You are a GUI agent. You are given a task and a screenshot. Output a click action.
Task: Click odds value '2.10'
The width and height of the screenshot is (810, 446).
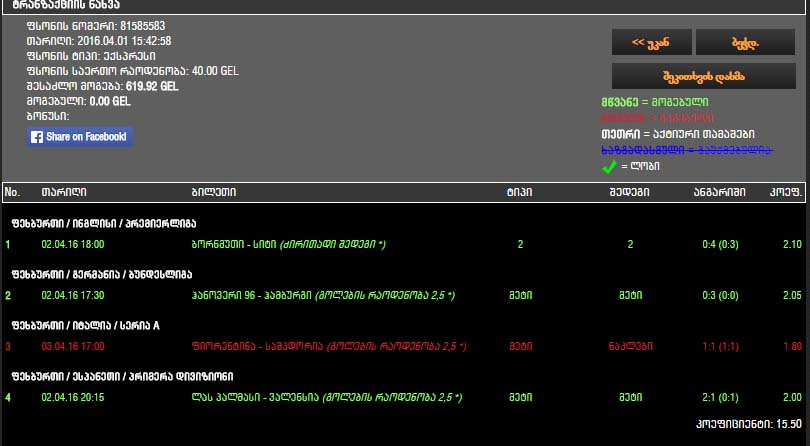792,244
